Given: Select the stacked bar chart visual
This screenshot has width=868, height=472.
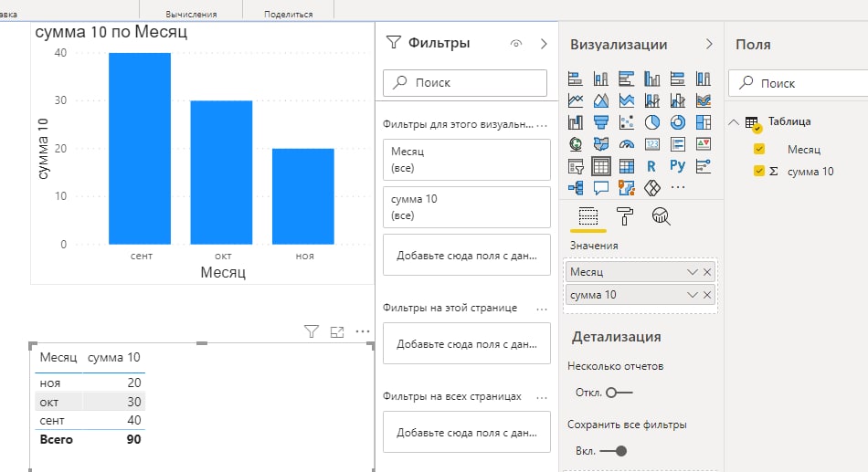Looking at the screenshot, I should [575, 79].
